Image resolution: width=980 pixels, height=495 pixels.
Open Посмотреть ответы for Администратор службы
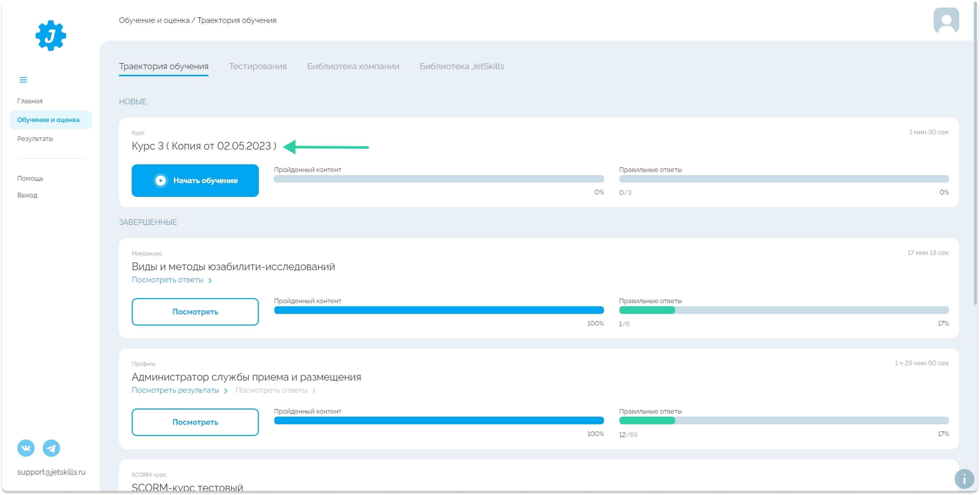271,390
